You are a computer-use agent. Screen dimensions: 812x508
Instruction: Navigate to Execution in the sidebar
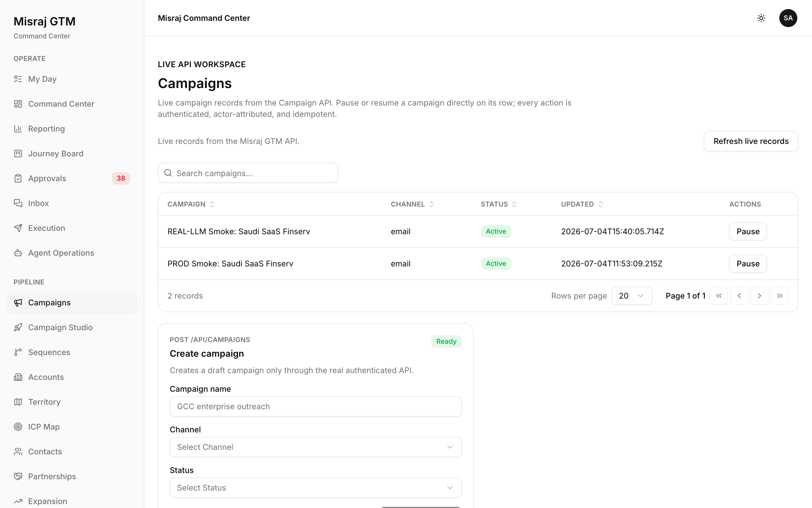tap(72, 228)
